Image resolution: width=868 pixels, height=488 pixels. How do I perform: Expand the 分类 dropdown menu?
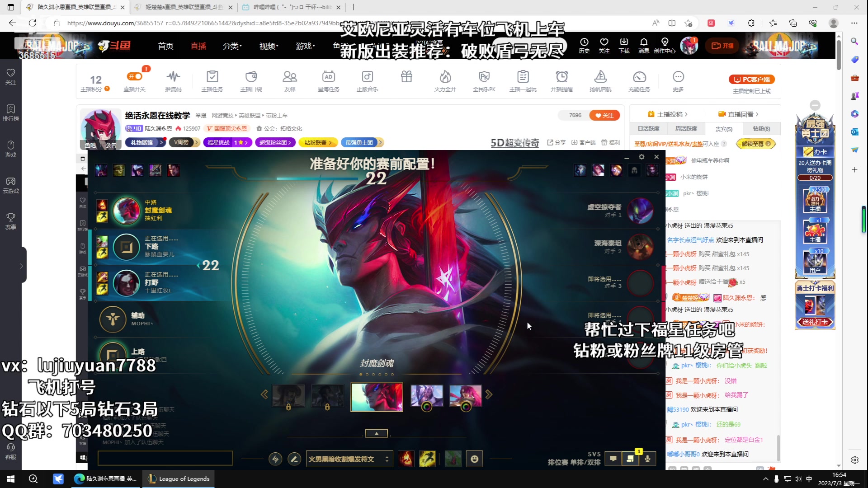pyautogui.click(x=232, y=46)
